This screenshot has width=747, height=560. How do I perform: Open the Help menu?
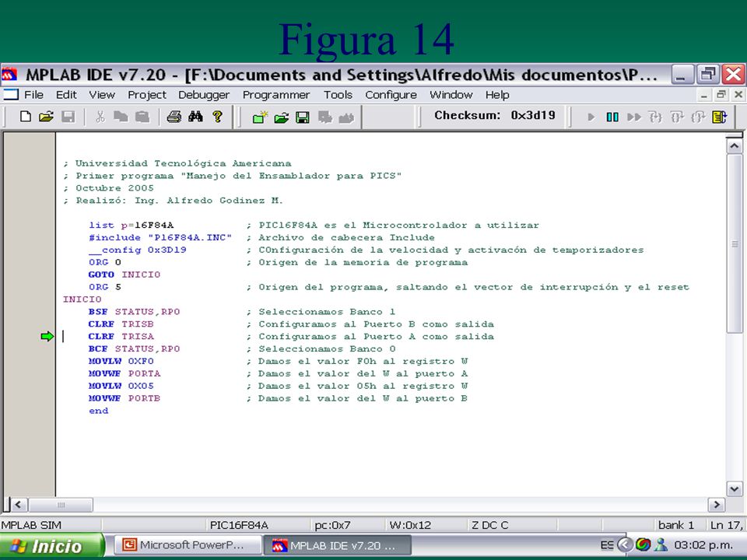(497, 95)
